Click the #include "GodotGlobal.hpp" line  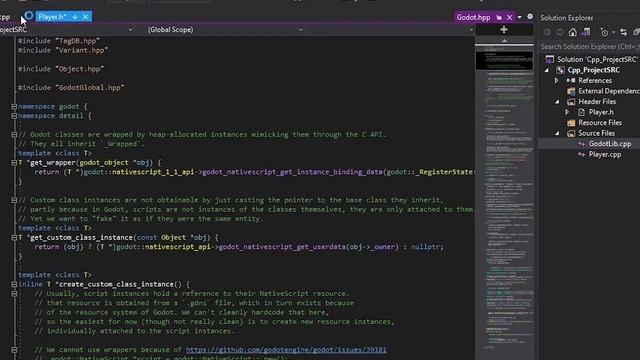coord(71,88)
